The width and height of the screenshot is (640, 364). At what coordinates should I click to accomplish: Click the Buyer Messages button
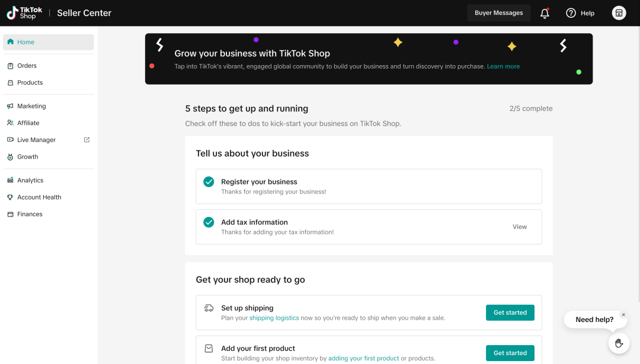[x=498, y=13]
